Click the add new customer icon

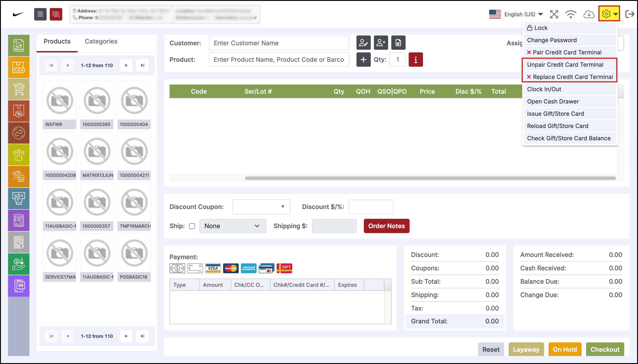tap(381, 43)
